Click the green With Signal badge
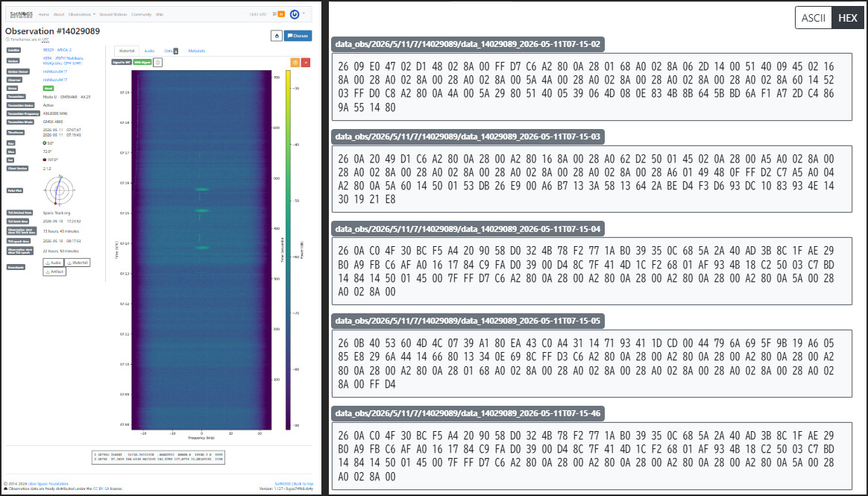The width and height of the screenshot is (868, 496). tap(142, 63)
